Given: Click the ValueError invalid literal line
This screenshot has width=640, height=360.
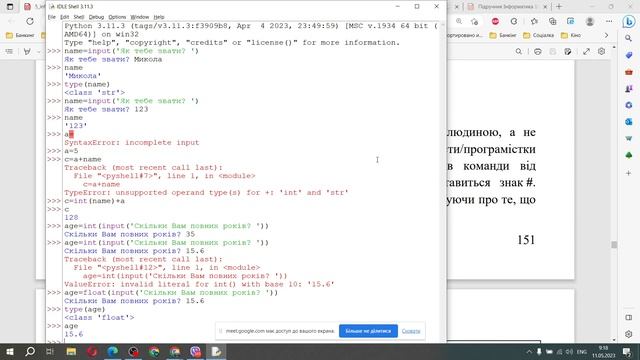Looking at the screenshot, I should tap(199, 284).
